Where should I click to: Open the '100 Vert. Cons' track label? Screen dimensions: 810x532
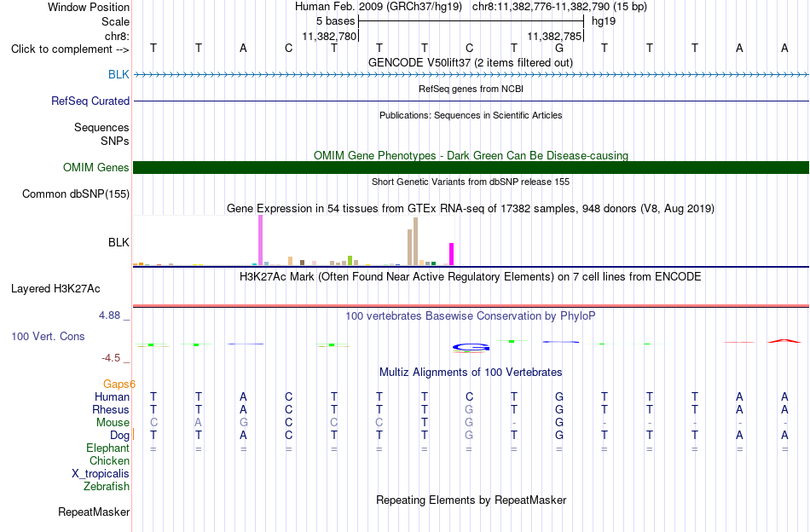coord(48,336)
